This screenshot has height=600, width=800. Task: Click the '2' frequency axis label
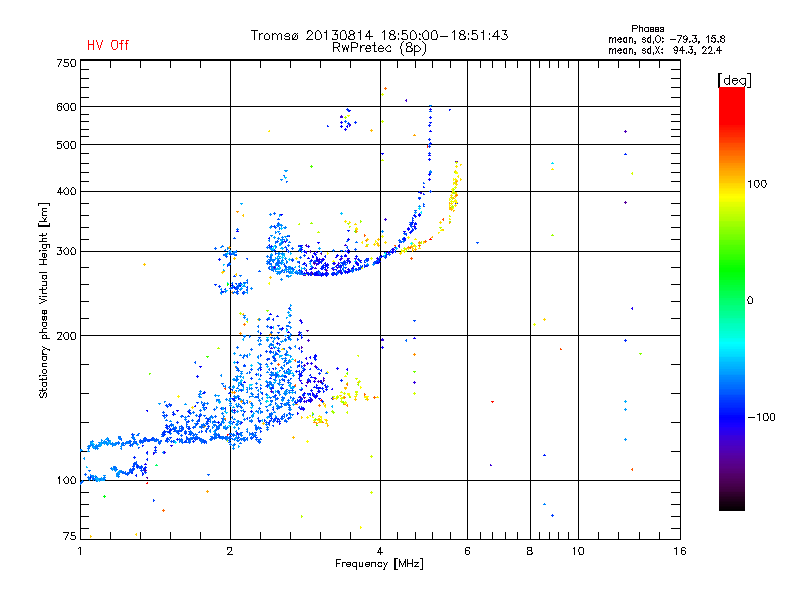(x=230, y=551)
